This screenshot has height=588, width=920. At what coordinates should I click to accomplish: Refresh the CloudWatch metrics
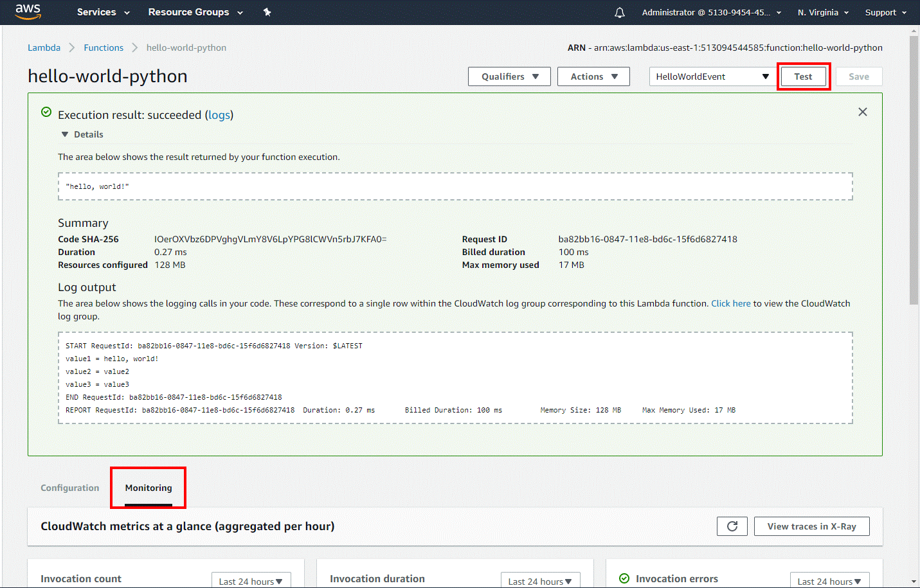coord(732,526)
